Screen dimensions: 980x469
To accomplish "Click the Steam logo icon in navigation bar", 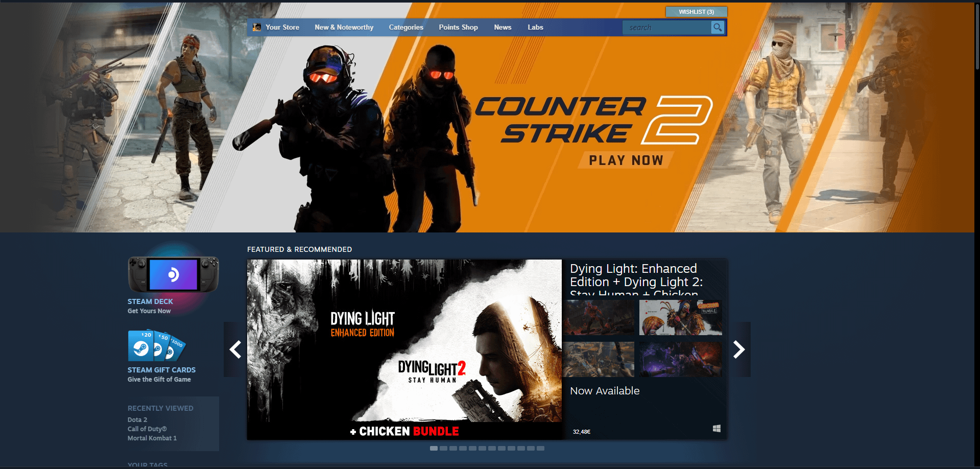I will 256,27.
